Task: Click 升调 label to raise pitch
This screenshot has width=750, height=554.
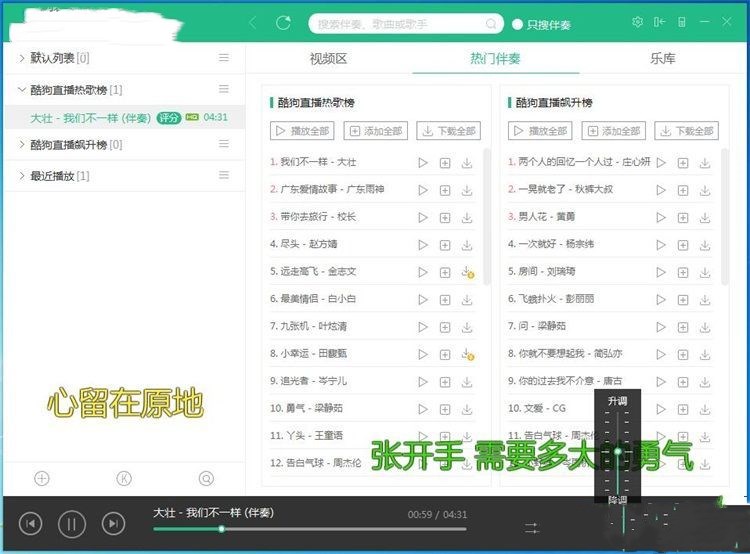Action: pos(618,401)
